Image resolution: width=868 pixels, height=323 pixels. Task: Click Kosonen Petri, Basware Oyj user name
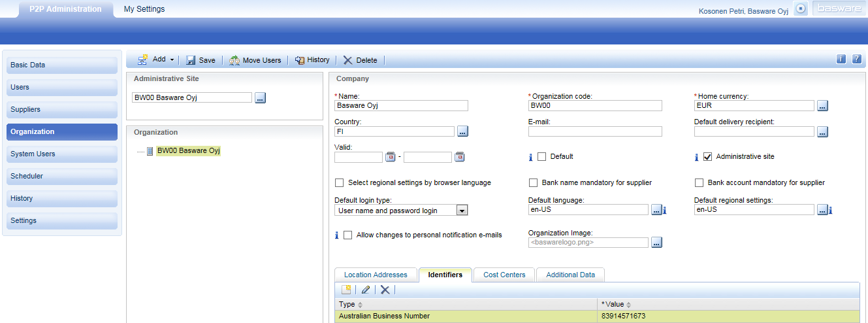pyautogui.click(x=743, y=11)
